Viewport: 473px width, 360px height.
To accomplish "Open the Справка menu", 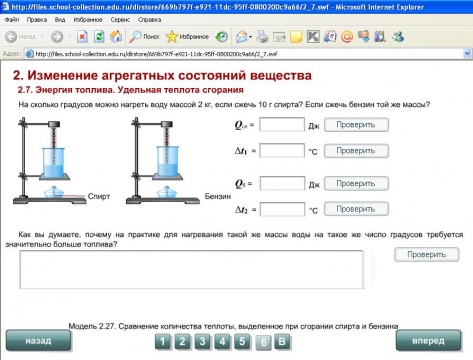I will (x=150, y=20).
